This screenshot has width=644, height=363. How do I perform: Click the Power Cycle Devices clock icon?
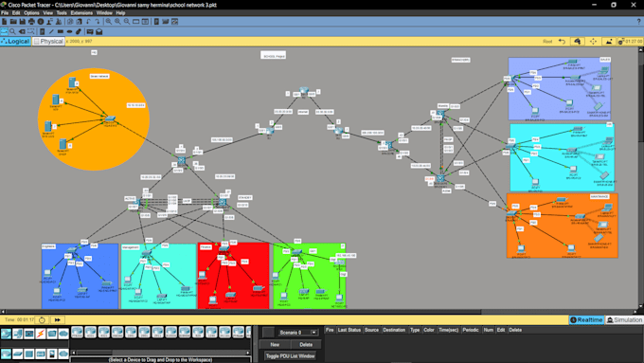(42, 319)
